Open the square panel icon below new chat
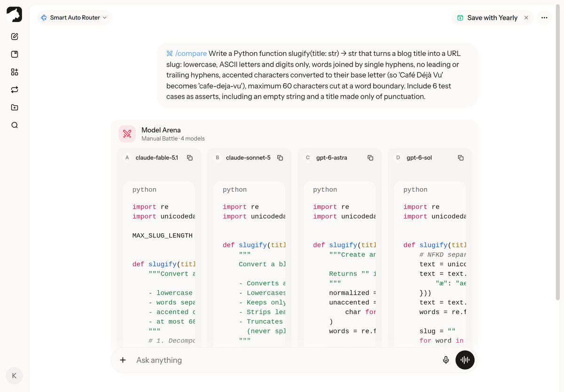564x392 pixels. point(15,55)
